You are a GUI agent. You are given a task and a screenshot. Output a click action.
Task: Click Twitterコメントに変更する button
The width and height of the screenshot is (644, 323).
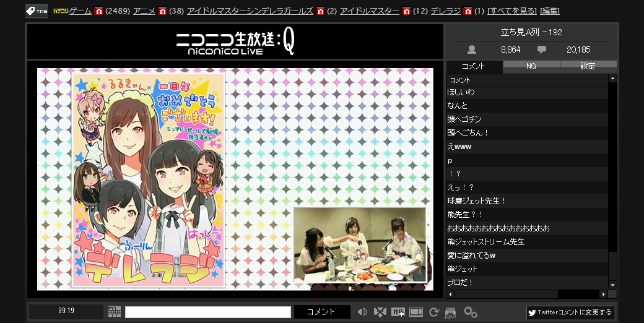pyautogui.click(x=570, y=312)
